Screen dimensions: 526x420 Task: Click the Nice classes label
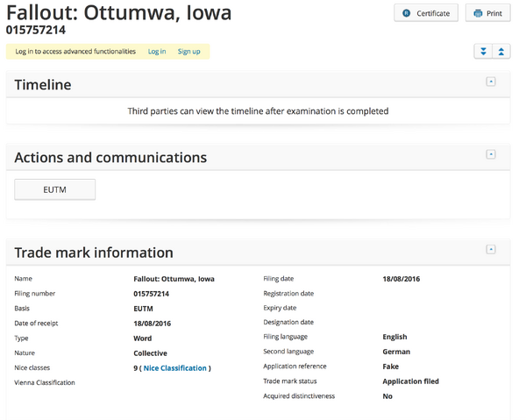point(32,367)
